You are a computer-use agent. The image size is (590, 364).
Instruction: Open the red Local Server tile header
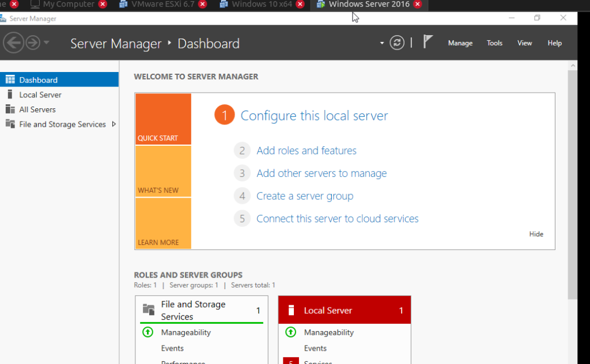345,310
